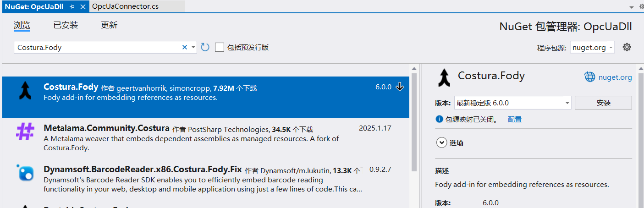Clear the search box with X icon
The width and height of the screenshot is (644, 208).
pos(185,47)
